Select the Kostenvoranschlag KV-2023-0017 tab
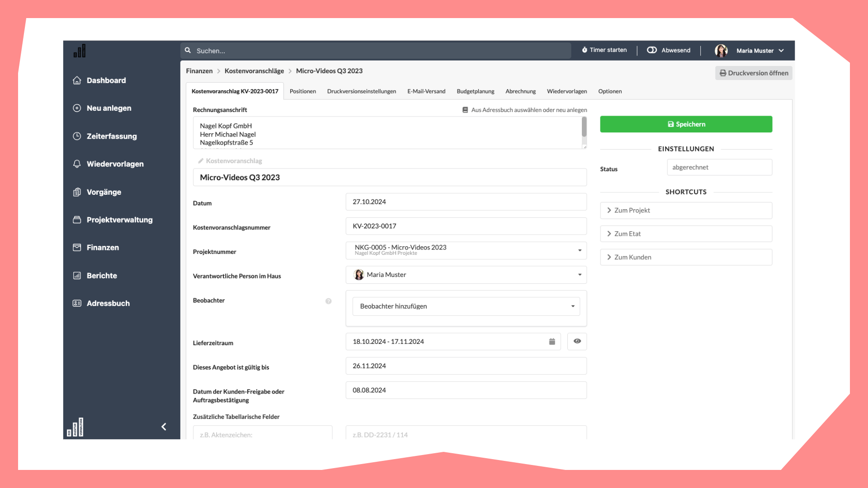This screenshot has width=868, height=488. click(235, 91)
